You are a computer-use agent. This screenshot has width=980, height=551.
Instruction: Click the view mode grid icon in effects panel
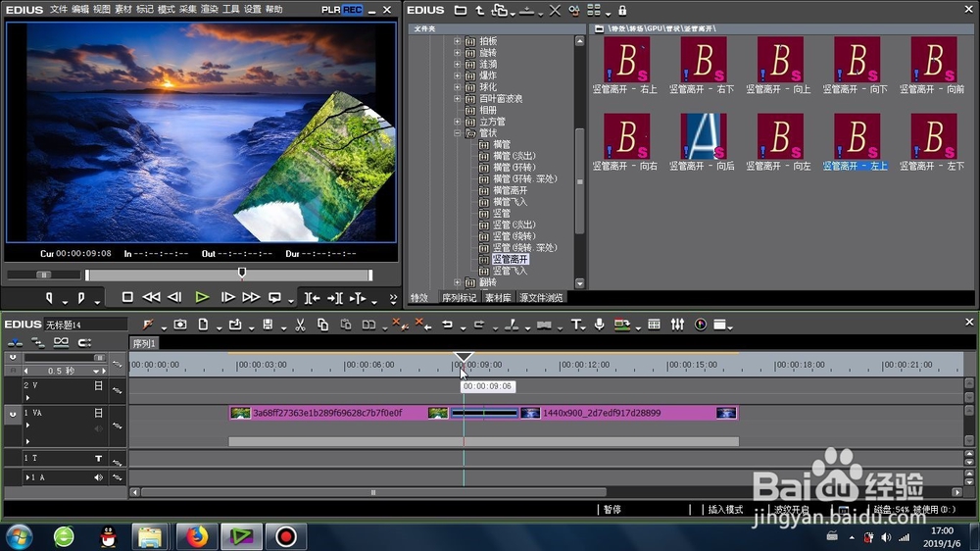(x=593, y=11)
